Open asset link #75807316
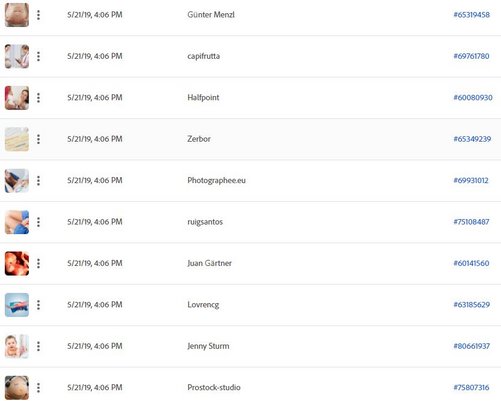The width and height of the screenshot is (501, 401). (471, 387)
